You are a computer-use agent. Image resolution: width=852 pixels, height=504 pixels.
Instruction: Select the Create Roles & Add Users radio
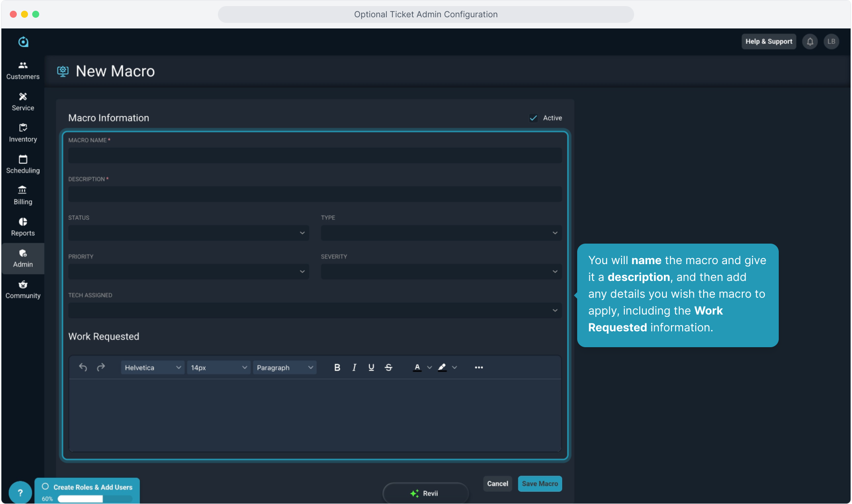tap(45, 487)
